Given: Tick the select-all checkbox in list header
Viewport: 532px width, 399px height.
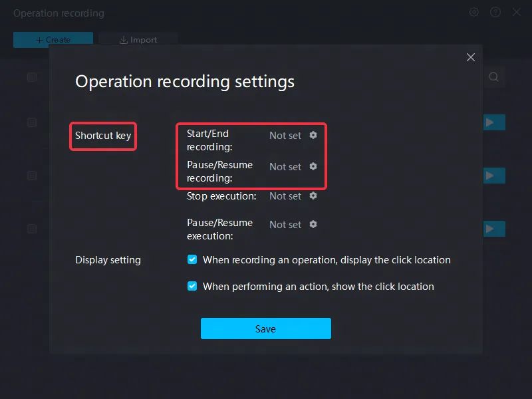Looking at the screenshot, I should pyautogui.click(x=32, y=77).
